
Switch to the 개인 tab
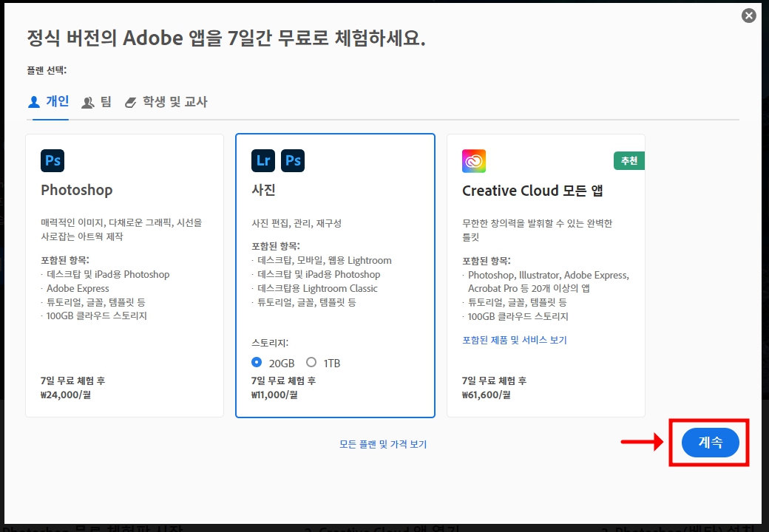48,101
